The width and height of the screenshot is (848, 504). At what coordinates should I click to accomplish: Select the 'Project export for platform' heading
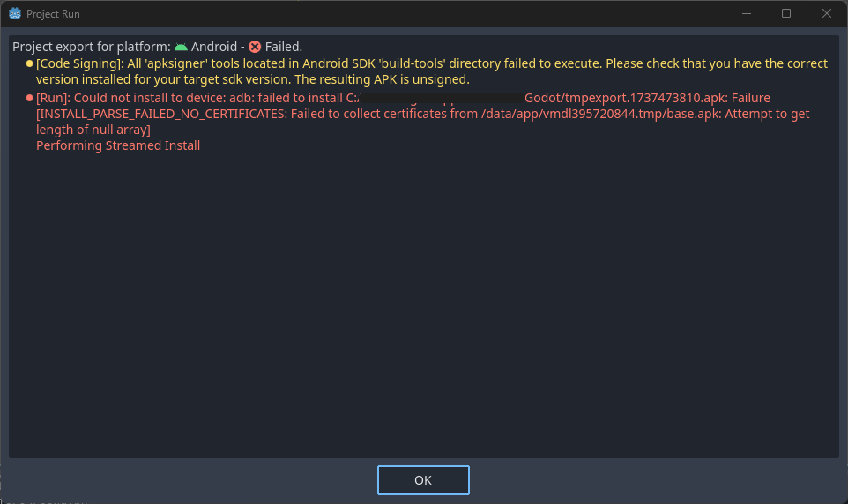(92, 47)
